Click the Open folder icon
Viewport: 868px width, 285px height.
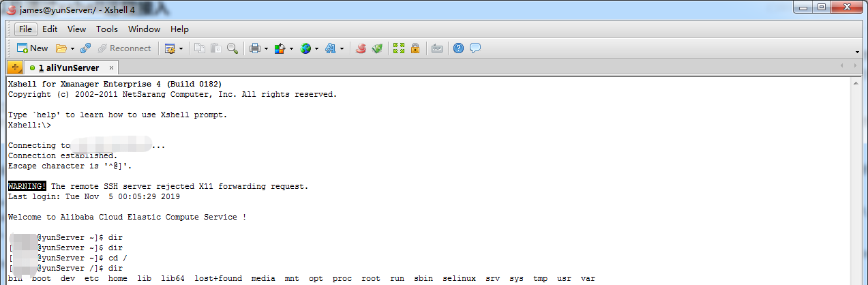coord(61,48)
